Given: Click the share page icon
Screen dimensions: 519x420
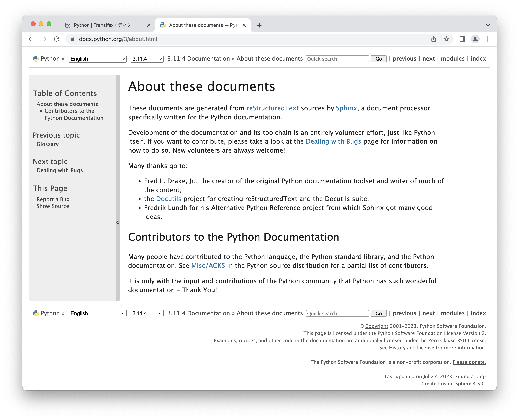Looking at the screenshot, I should [x=433, y=39].
